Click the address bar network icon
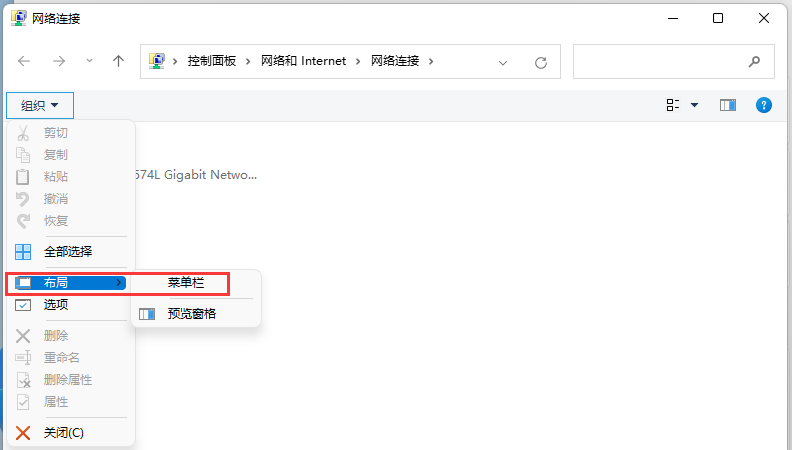792x450 pixels. [157, 61]
